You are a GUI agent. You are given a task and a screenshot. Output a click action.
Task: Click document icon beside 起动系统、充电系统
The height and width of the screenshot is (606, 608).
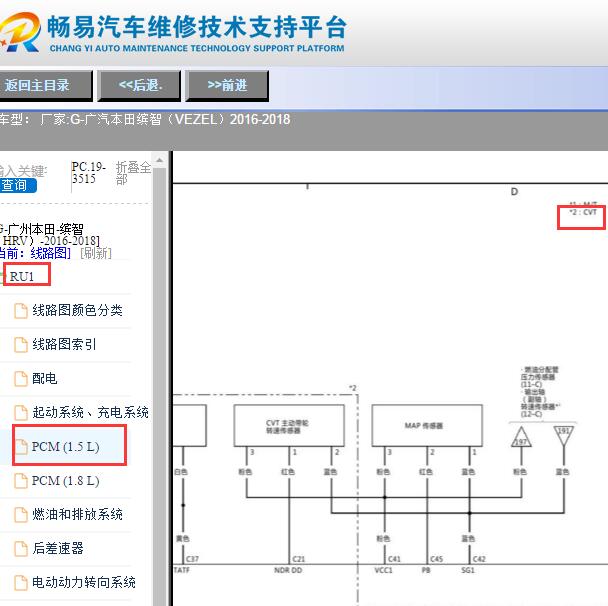coord(21,413)
